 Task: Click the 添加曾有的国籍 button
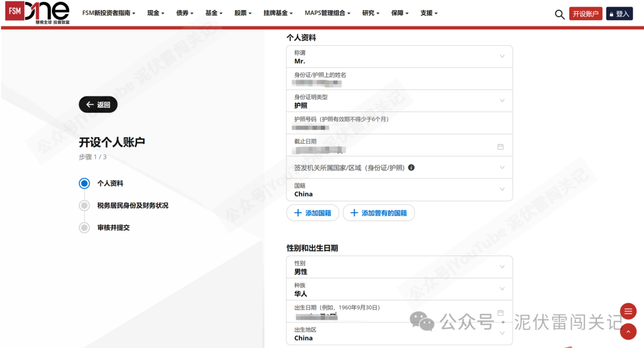[x=379, y=213]
